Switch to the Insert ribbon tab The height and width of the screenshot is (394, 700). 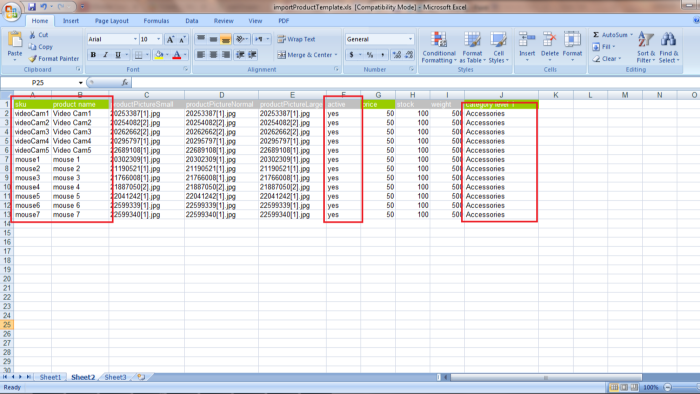[x=71, y=21]
